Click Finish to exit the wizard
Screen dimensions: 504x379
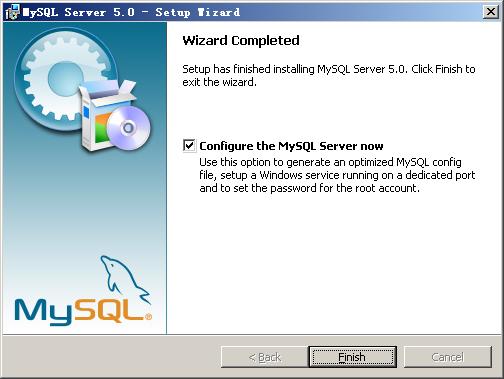pyautogui.click(x=352, y=357)
